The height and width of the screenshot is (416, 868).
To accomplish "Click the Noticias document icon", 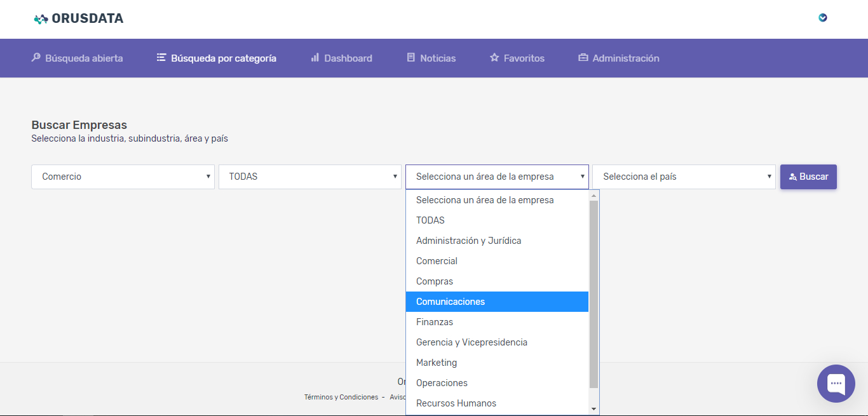I will (410, 58).
